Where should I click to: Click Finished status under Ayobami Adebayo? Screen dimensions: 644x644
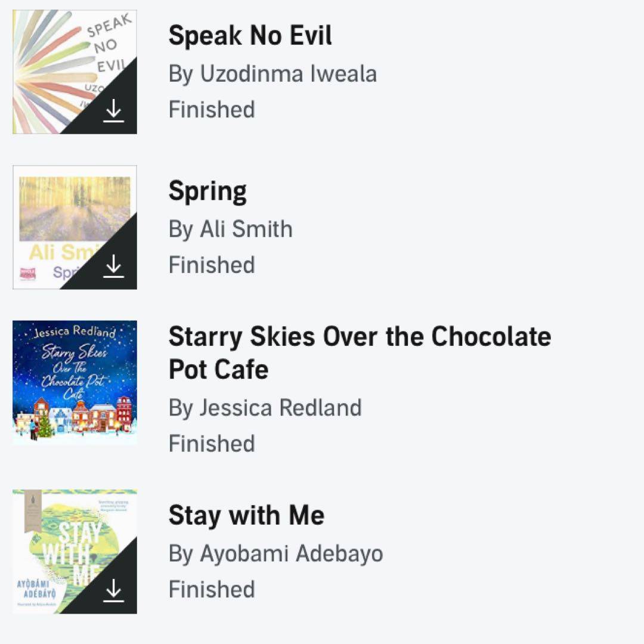click(x=212, y=589)
